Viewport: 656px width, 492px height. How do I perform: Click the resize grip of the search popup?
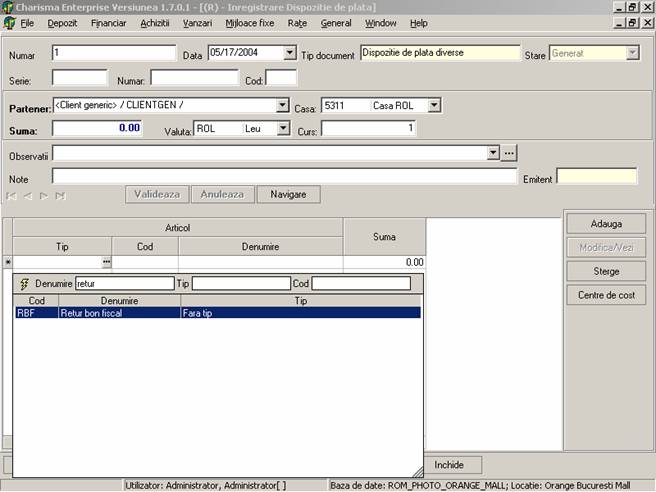[418, 472]
